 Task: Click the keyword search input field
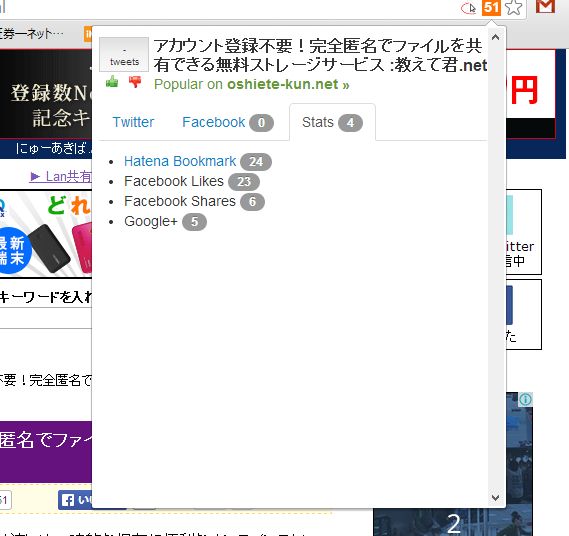tap(46, 297)
